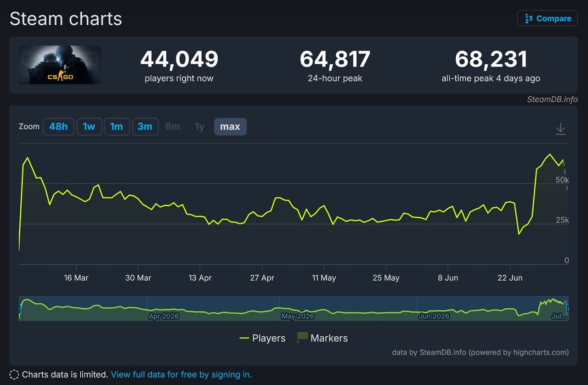Toggle the Players series in legend
This screenshot has width=588, height=385.
262,338
